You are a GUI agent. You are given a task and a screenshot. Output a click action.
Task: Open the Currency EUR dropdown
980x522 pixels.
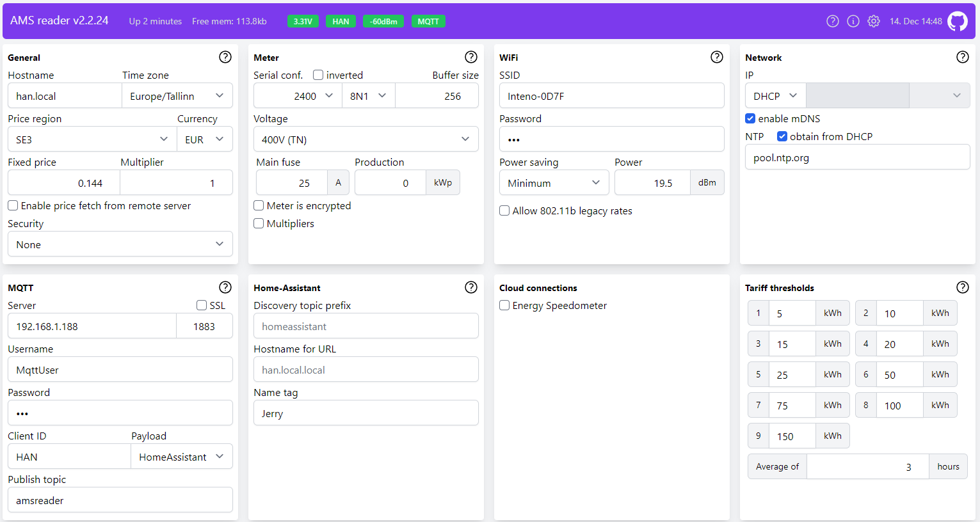tap(205, 139)
